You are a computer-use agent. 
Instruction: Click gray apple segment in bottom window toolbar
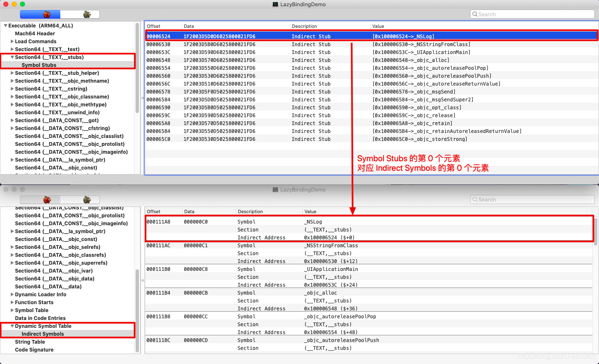80,200
